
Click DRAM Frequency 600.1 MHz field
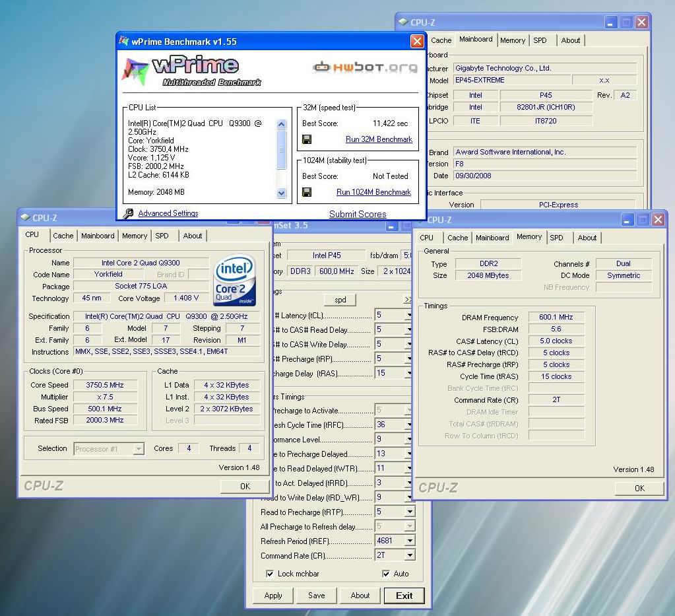pyautogui.click(x=556, y=317)
